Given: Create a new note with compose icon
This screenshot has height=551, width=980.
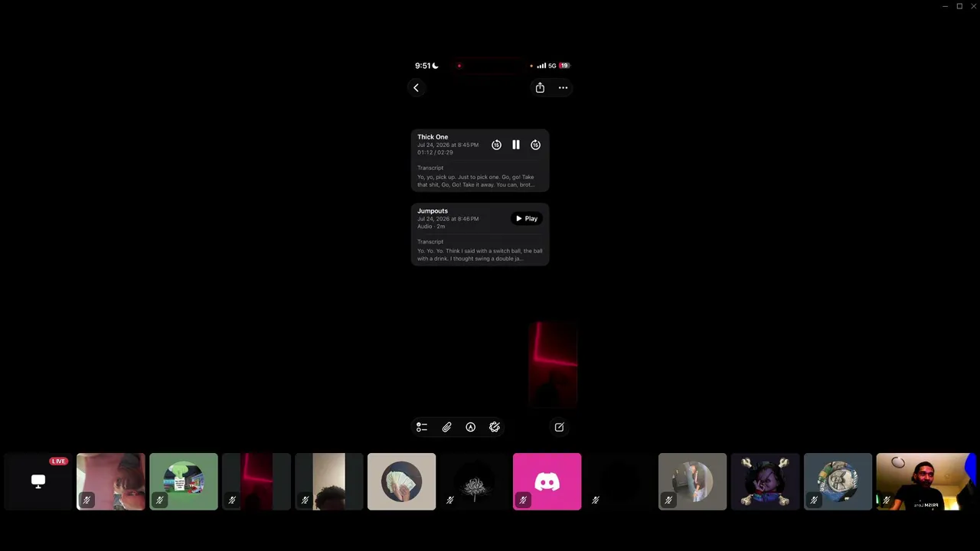Looking at the screenshot, I should pyautogui.click(x=559, y=427).
